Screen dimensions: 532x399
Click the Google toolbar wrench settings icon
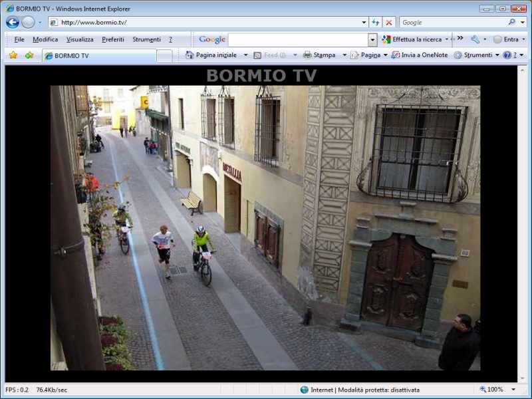point(475,39)
